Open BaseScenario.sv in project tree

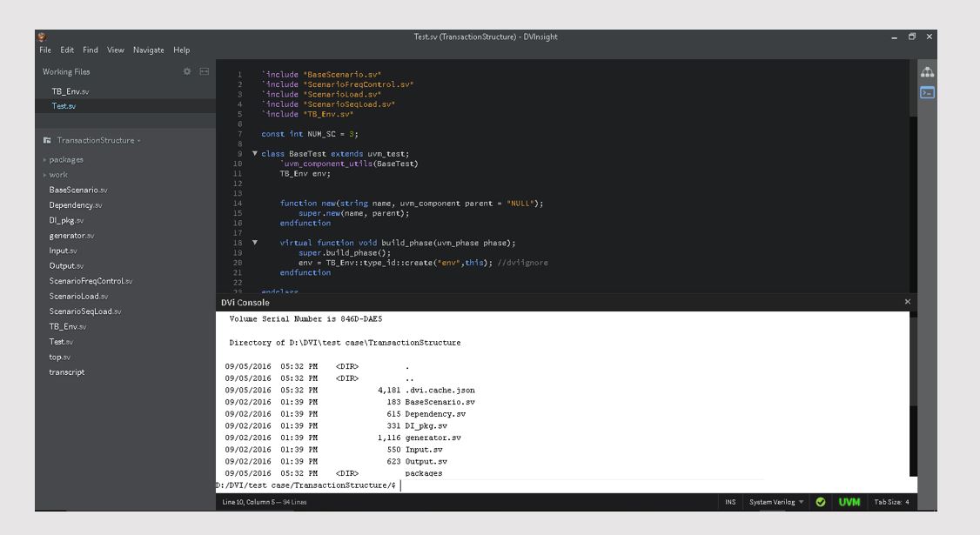78,190
